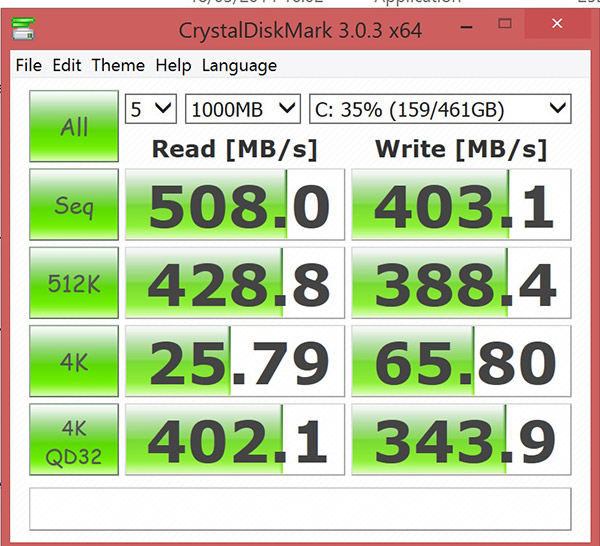The image size is (600, 546).
Task: Click the empty comment field at bottom
Action: (300, 509)
